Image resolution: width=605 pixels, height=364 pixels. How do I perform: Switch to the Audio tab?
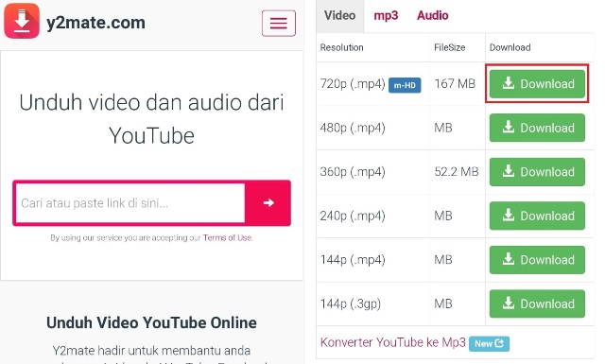pos(433,15)
